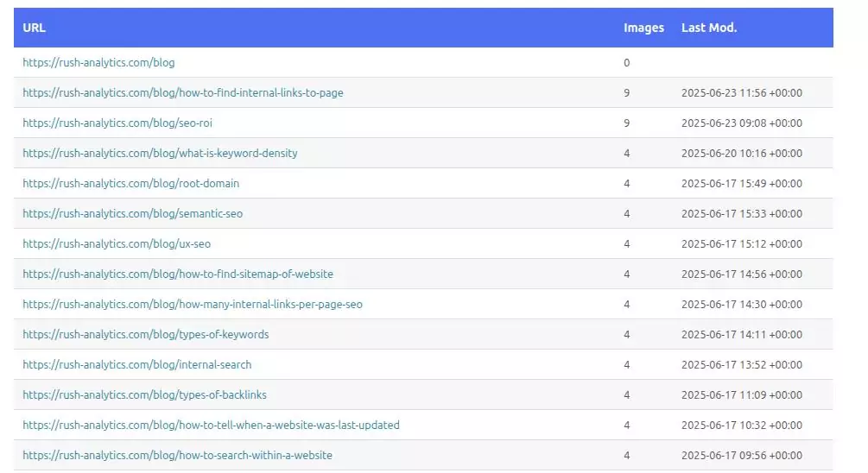Screen dimensions: 868x473
Task: Open the types-of-backlinks link
Action: (144, 395)
